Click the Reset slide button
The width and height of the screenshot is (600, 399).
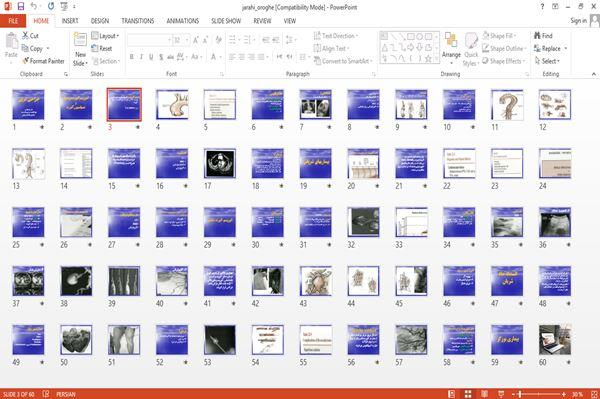tap(102, 48)
